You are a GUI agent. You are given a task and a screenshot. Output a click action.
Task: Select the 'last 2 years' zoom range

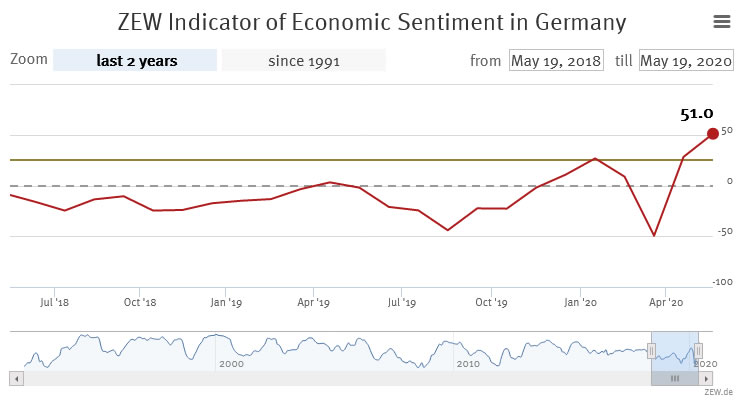135,60
